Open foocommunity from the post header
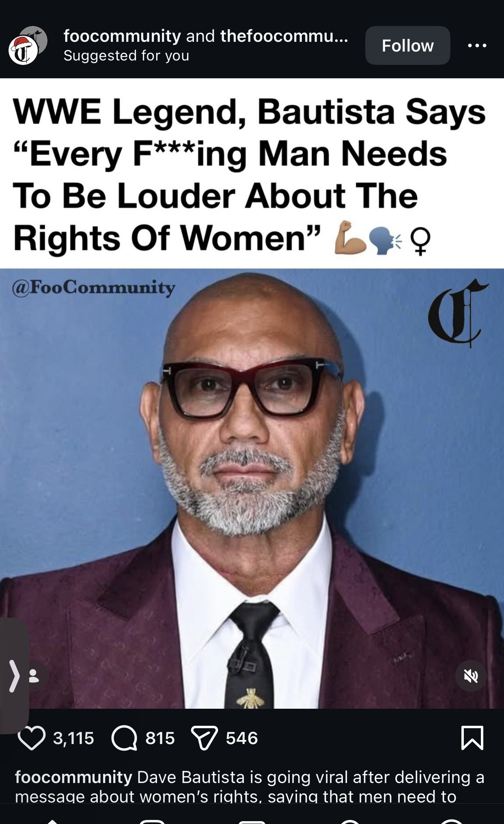 pos(122,36)
